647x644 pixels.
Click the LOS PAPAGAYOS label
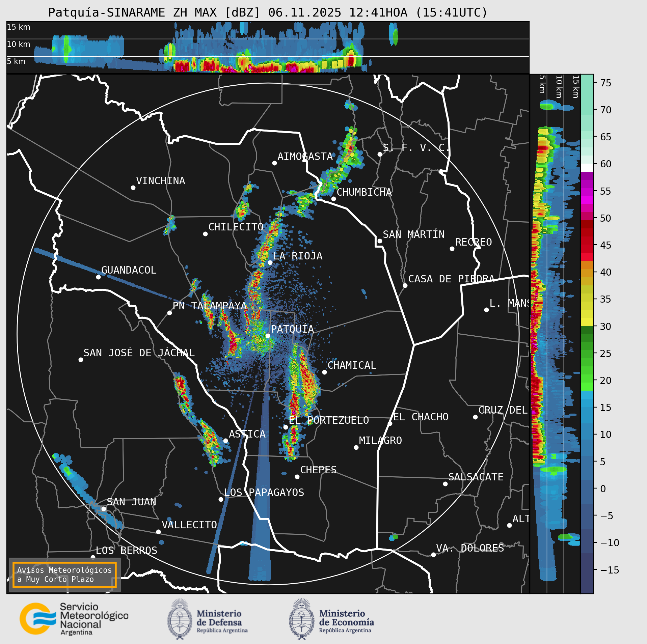tap(264, 493)
